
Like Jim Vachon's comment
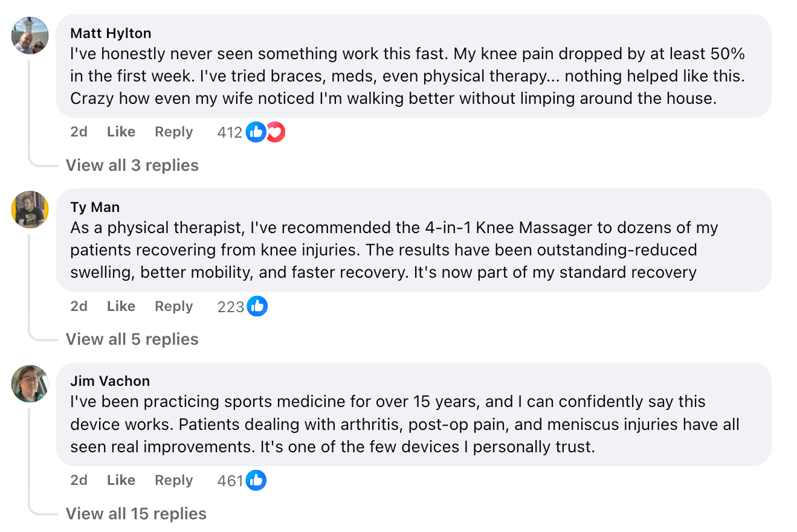[x=121, y=481]
